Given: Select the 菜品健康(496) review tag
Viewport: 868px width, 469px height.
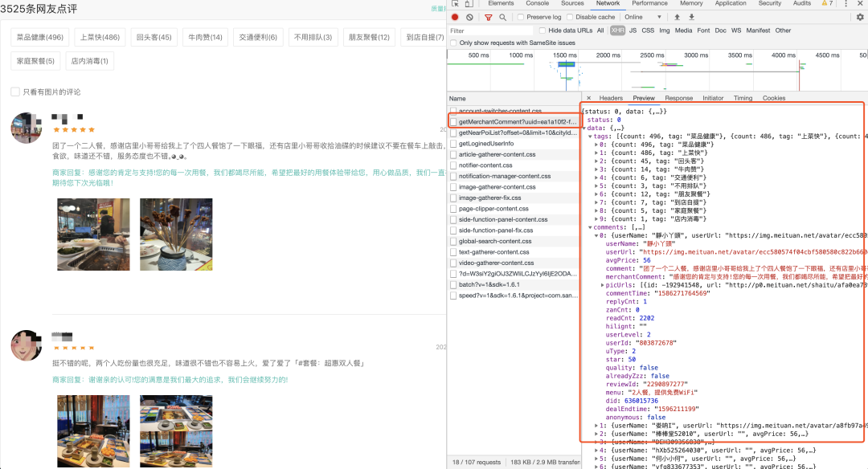Looking at the screenshot, I should click(40, 37).
